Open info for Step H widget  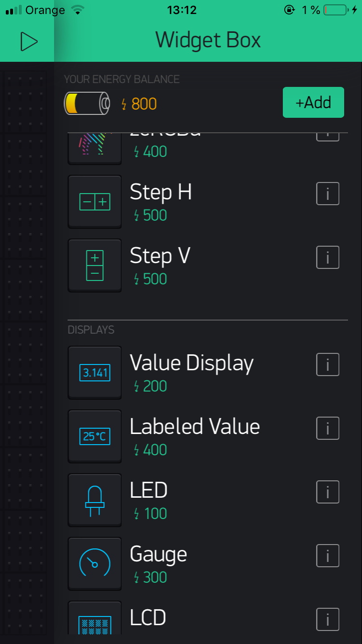(328, 194)
